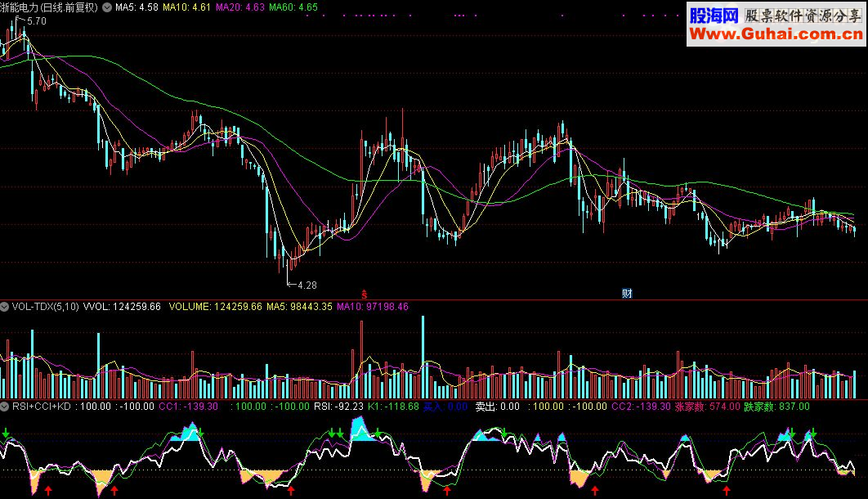The image size is (868, 499).
Task: Click the 卖出: 0.00 sell label
Action: coord(498,407)
